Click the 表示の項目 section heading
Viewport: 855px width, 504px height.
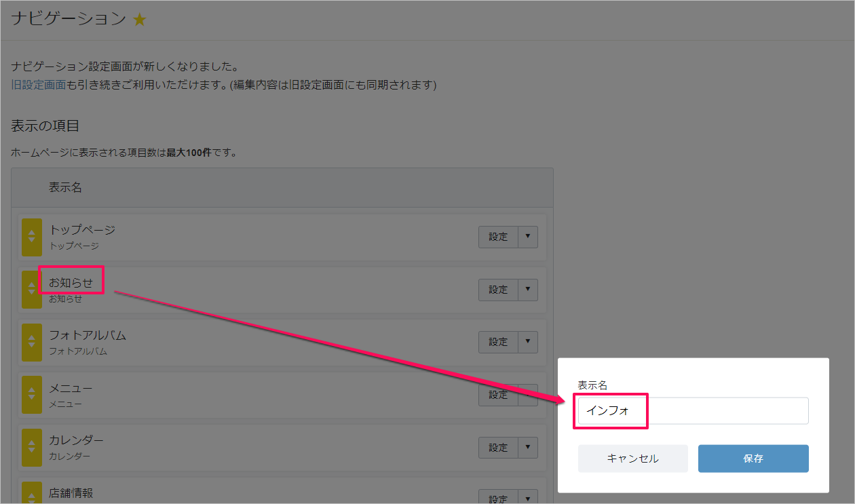45,125
